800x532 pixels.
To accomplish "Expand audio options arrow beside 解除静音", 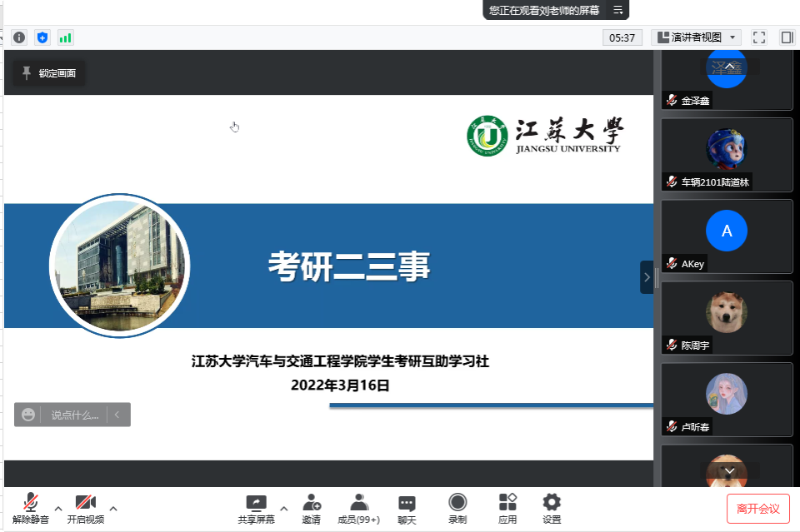I will pyautogui.click(x=57, y=508).
